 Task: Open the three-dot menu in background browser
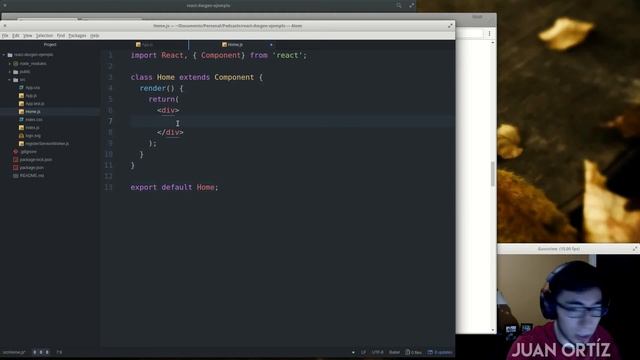pos(489,33)
